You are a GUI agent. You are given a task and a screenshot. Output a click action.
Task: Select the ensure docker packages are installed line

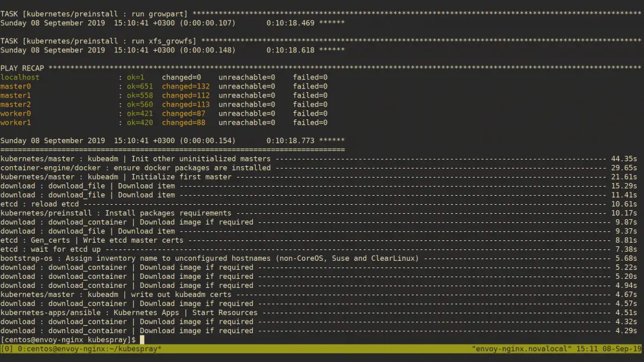coord(136,167)
